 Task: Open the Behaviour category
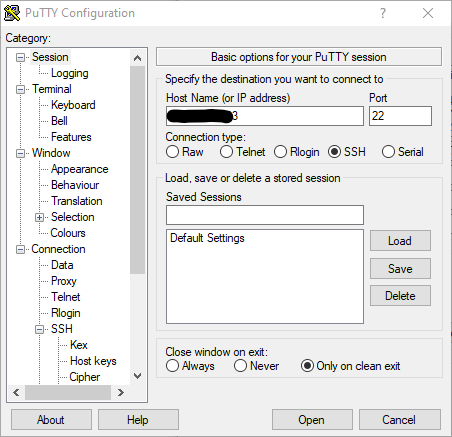[75, 185]
